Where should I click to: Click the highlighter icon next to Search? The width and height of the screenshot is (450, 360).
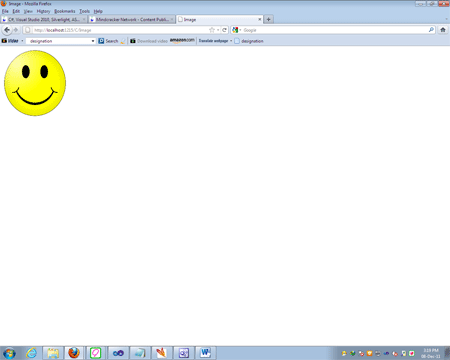123,41
